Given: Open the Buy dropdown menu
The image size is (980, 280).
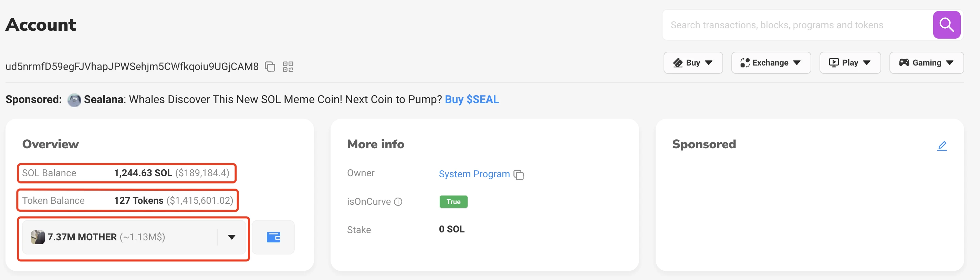Looking at the screenshot, I should pyautogui.click(x=693, y=63).
